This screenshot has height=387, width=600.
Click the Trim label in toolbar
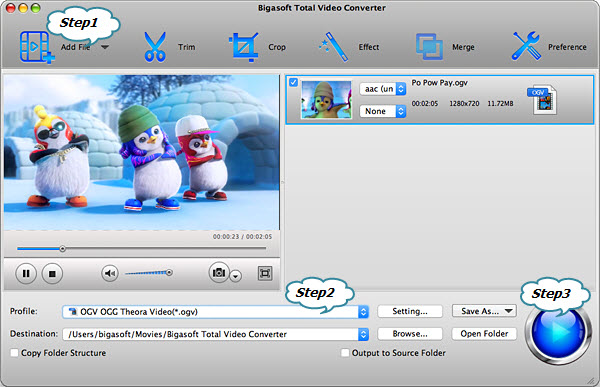186,47
